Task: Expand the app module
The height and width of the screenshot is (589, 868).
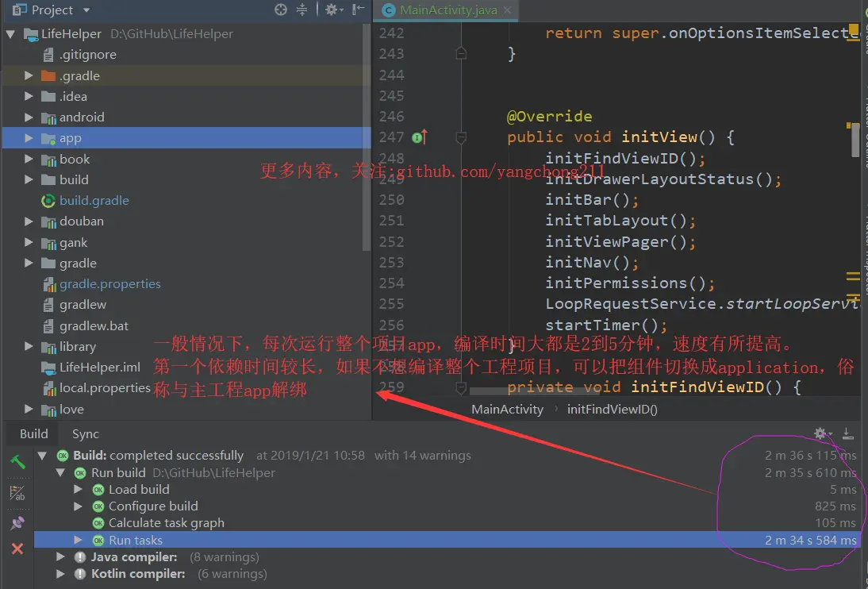Action: pyautogui.click(x=29, y=138)
